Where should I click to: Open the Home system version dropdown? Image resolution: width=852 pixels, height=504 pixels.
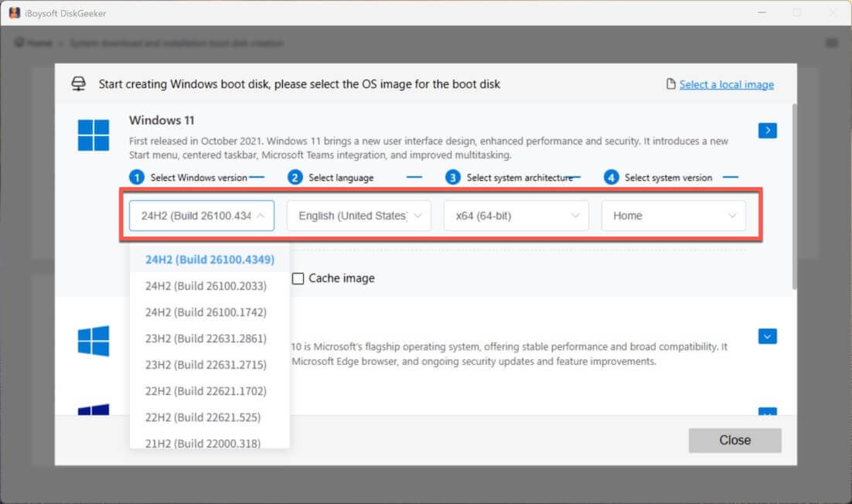tap(673, 216)
